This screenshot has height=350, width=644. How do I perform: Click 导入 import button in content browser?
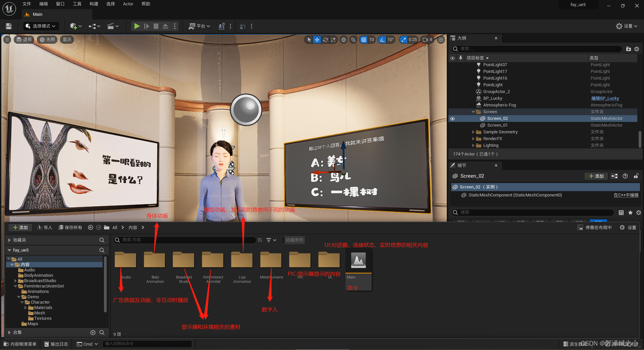pos(45,227)
